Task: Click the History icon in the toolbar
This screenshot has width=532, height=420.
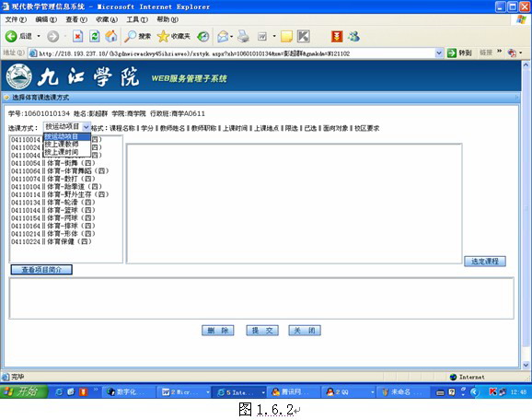Action: (203, 36)
